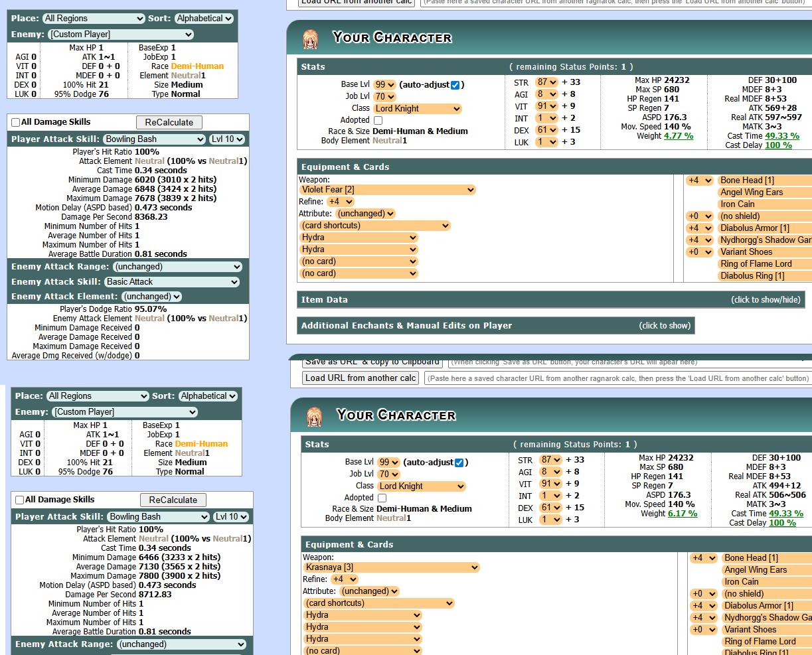Tick All Damage Skills checkbox in the upper calculator
The image size is (812, 655).
tap(16, 122)
